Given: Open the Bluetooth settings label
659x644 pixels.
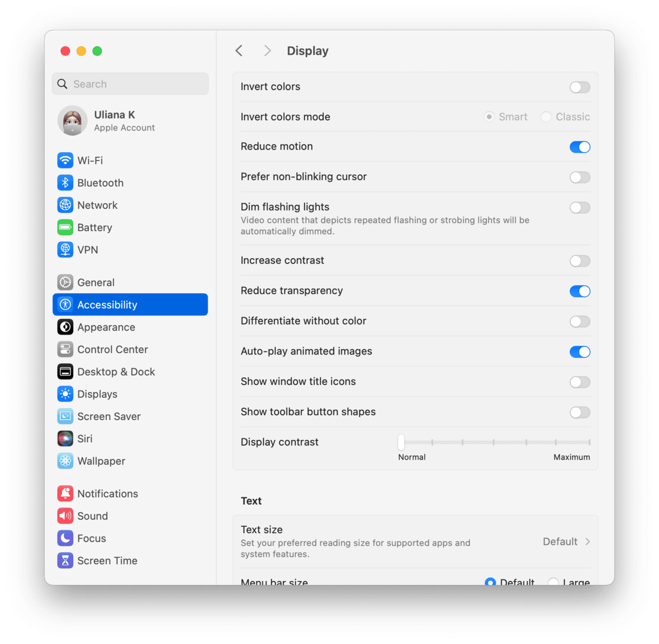Looking at the screenshot, I should 100,183.
